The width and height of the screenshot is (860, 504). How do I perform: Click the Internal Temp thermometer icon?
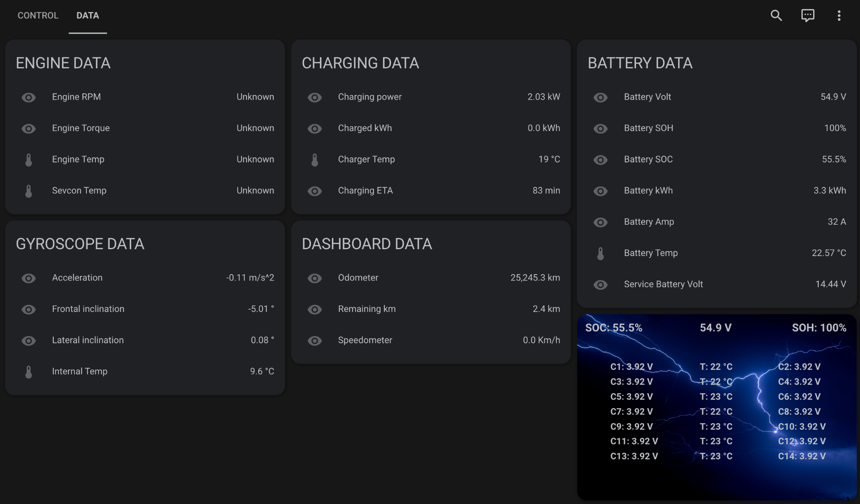click(x=29, y=372)
